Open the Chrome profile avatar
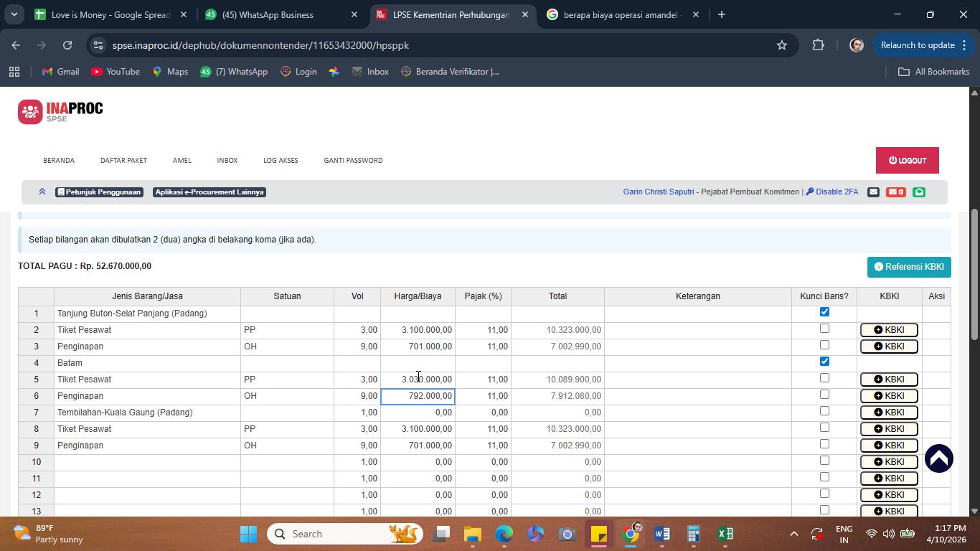 click(x=856, y=45)
